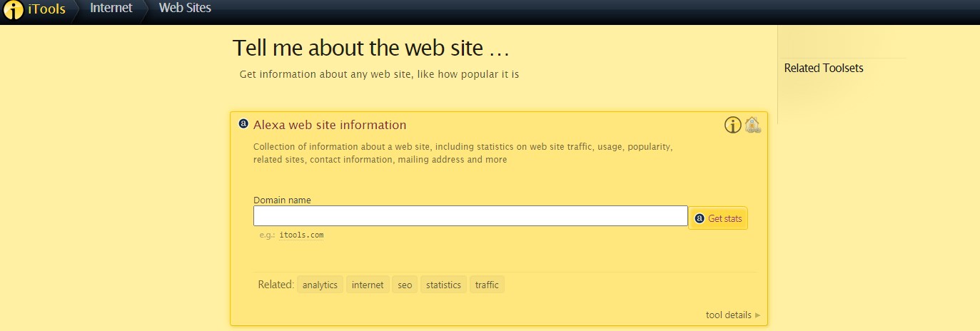Click the Related Toolsets heading

coord(824,68)
